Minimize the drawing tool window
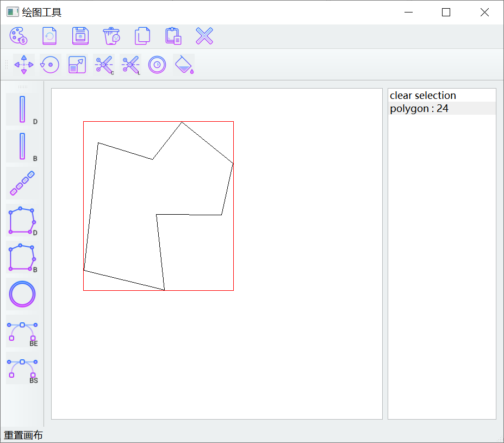 tap(408, 12)
